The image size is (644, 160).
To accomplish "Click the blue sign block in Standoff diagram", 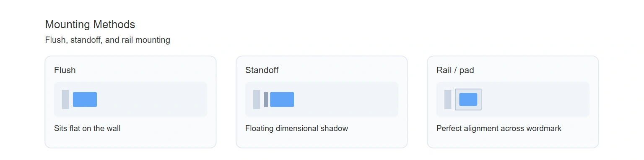I will click(x=282, y=100).
